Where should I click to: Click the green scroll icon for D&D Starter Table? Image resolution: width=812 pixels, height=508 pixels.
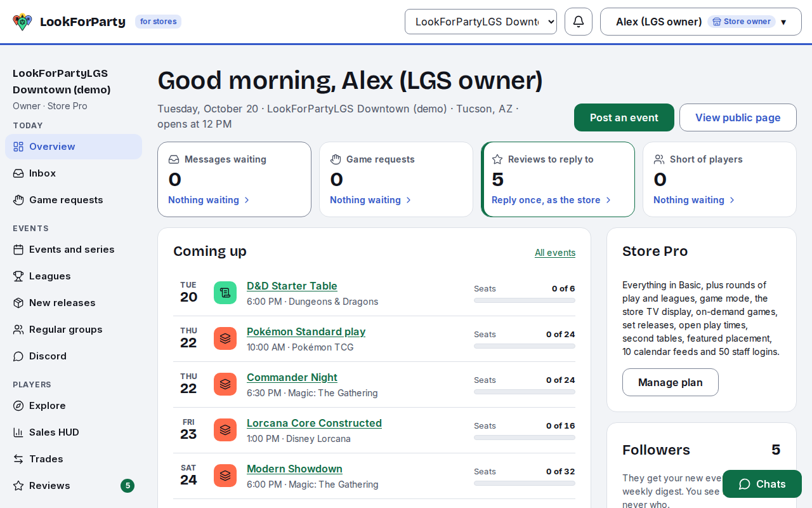pos(225,293)
